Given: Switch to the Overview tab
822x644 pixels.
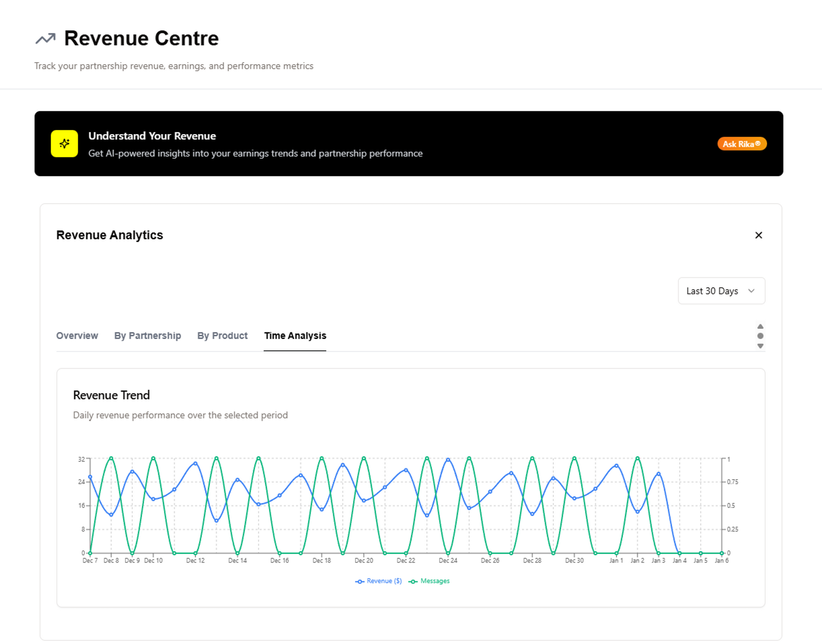Looking at the screenshot, I should (x=77, y=336).
